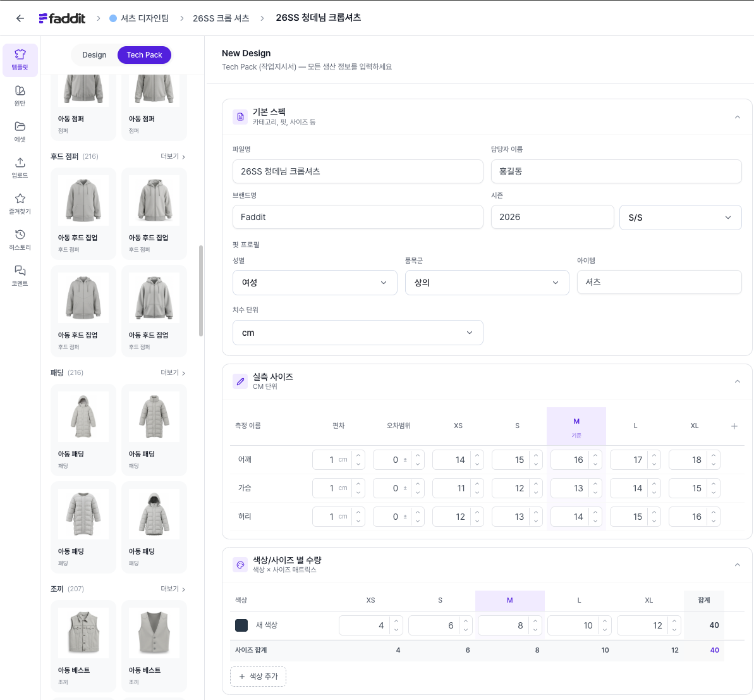754x700 pixels.
Task: Open the 치수 단위 cm dropdown
Action: 358,333
